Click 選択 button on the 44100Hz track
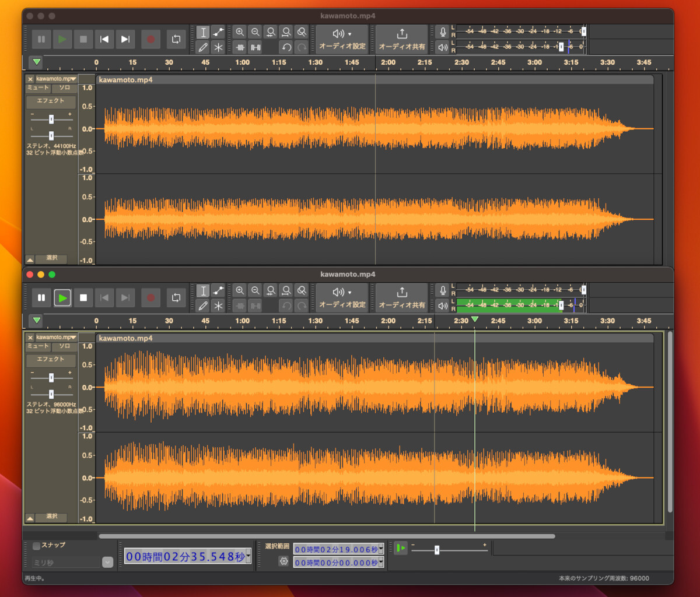700x597 pixels. 51,258
